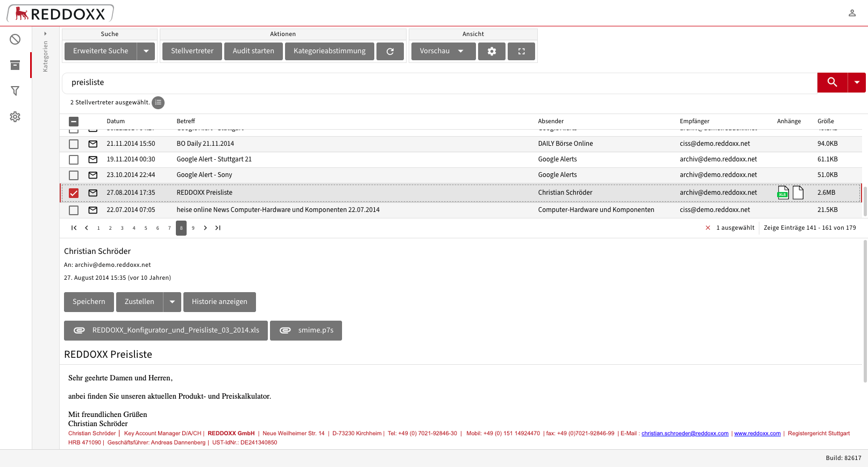Open the view settings gear button
Screen dimensions: 868x467
[x=492, y=51]
